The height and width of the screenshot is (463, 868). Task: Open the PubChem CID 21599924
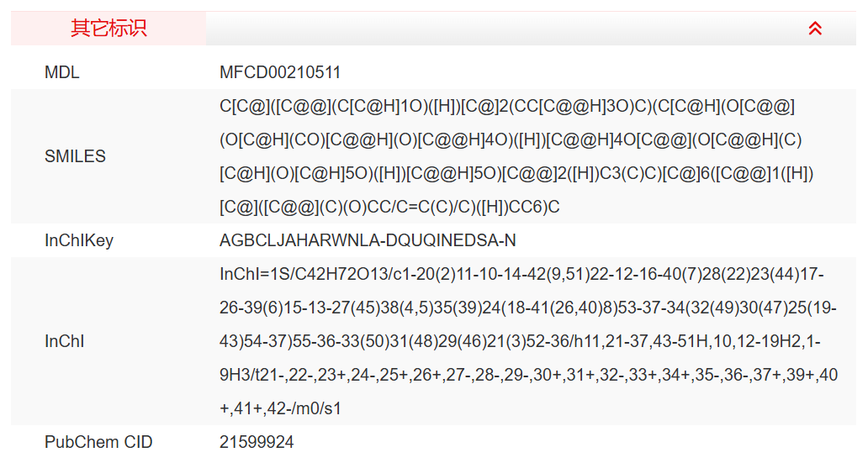pyautogui.click(x=257, y=442)
